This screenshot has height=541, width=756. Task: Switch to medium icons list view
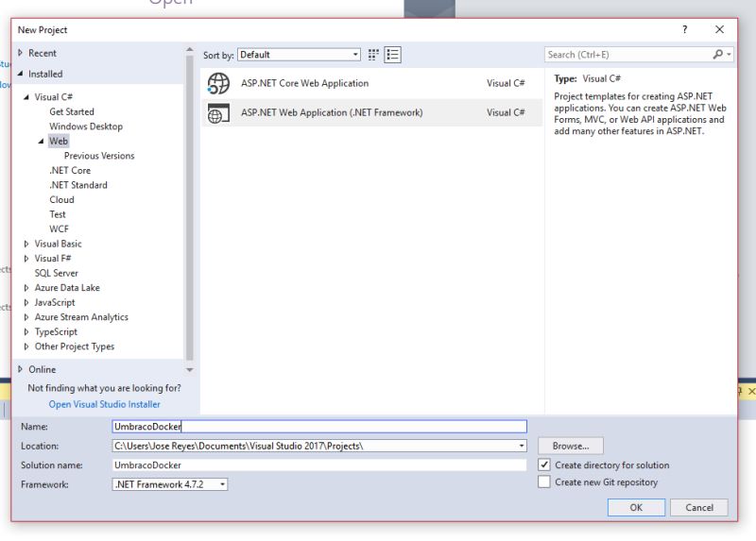392,55
